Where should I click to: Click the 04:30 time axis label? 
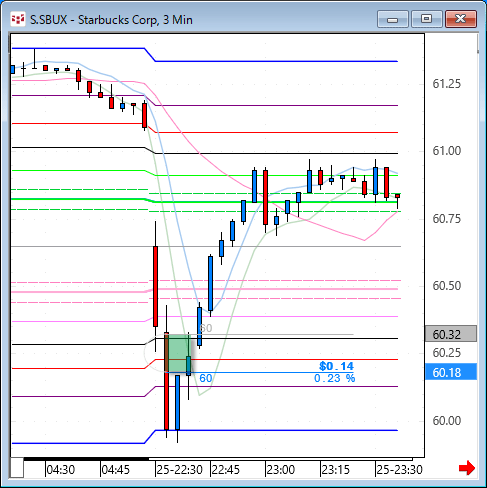[60, 470]
